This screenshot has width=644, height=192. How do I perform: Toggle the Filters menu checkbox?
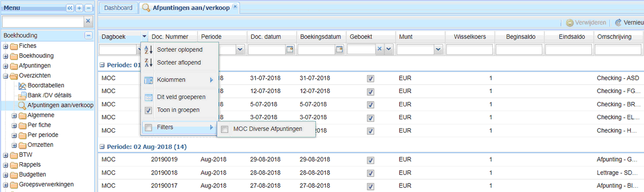[x=148, y=128]
